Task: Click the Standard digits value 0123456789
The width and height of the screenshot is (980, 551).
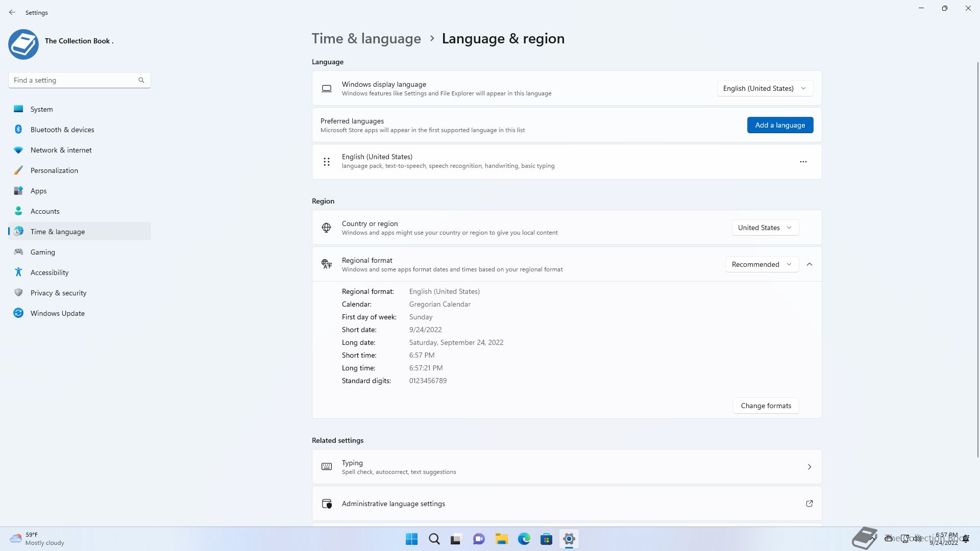Action: coord(428,381)
